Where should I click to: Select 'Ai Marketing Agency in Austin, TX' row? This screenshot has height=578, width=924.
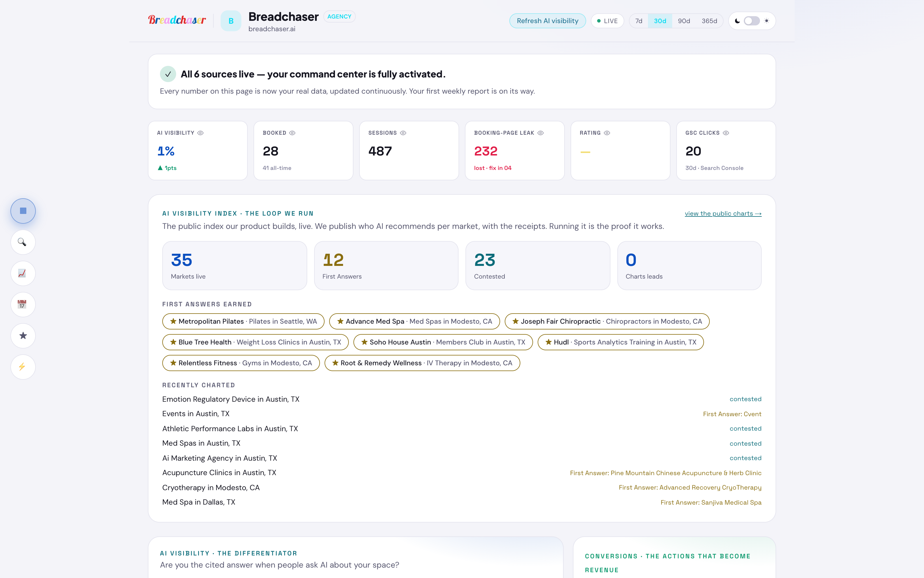click(x=462, y=458)
